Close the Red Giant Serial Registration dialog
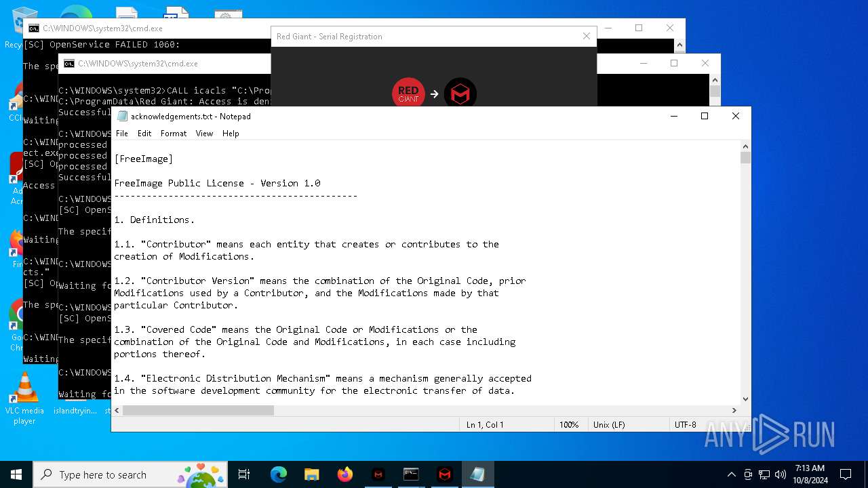This screenshot has height=488, width=868. (x=587, y=37)
